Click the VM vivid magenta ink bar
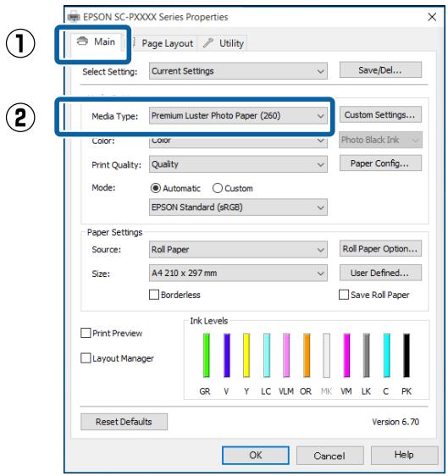The image size is (448, 476). (x=346, y=355)
